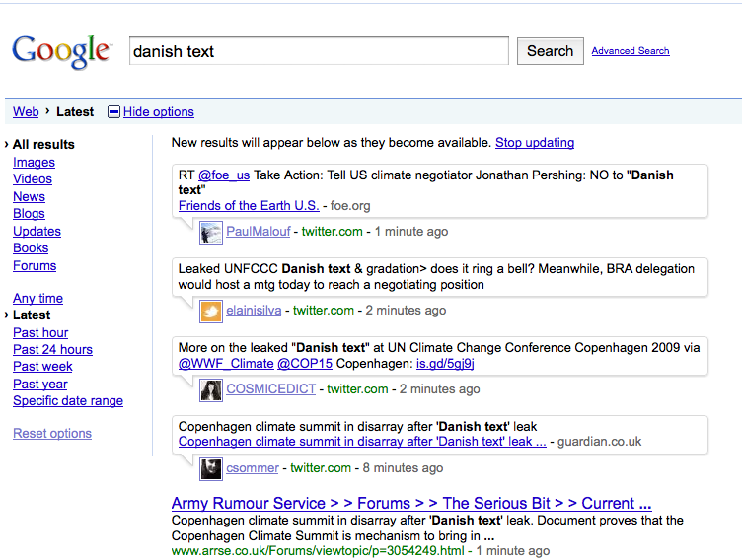This screenshot has height=560, width=742.
Task: Limit results to Past week
Action: pyautogui.click(x=42, y=367)
